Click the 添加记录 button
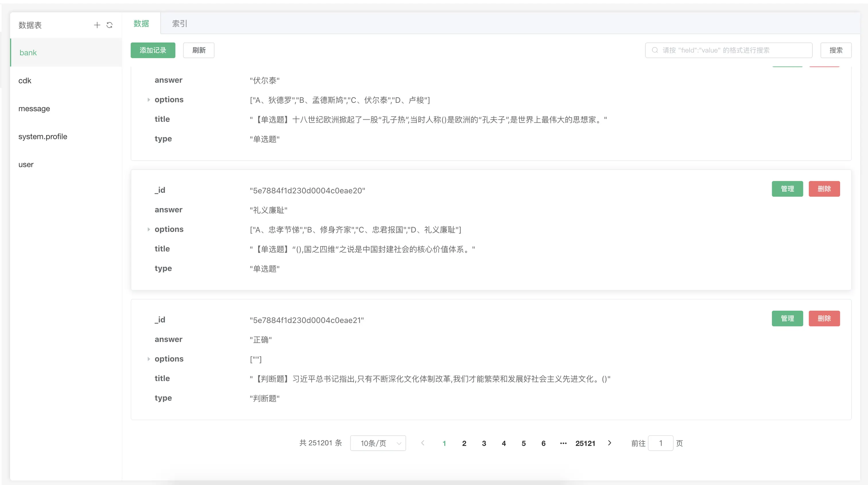The height and width of the screenshot is (485, 868). point(153,50)
